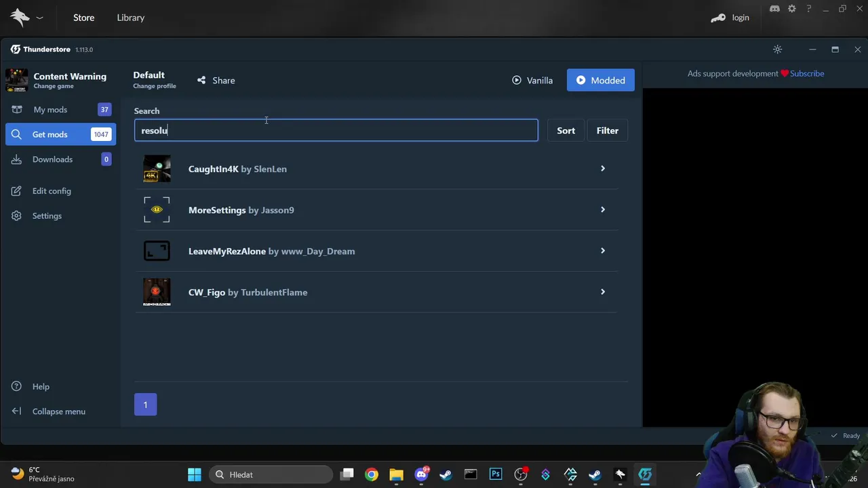Expand the CW_Figo row chevron
Image resolution: width=868 pixels, height=488 pixels.
(602, 291)
